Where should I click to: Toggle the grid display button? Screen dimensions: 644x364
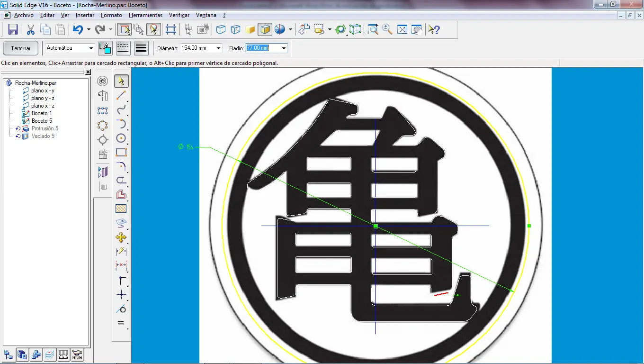point(171,29)
